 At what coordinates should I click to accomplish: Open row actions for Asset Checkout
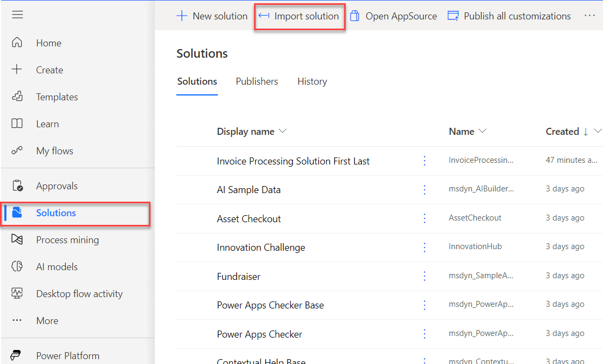[x=424, y=218]
